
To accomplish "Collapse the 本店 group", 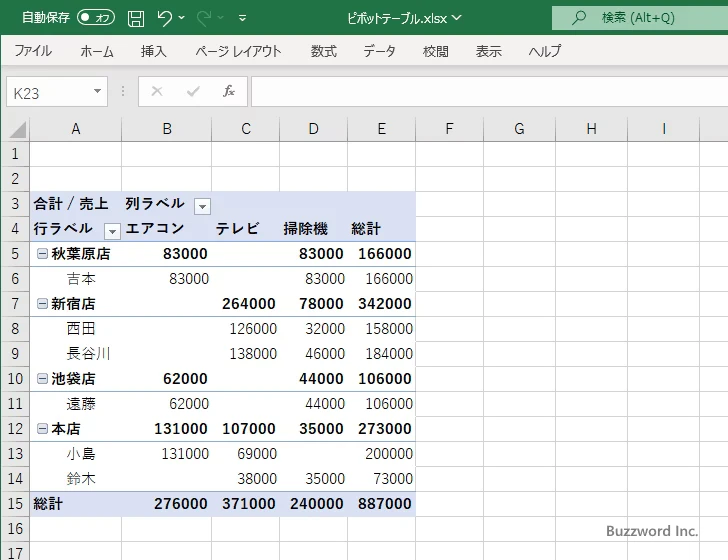I will (x=42, y=429).
